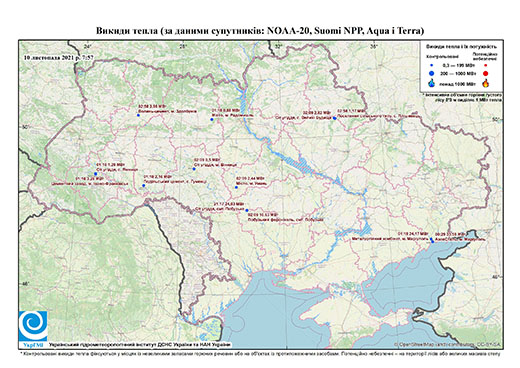The height and width of the screenshot is (368, 520).
Task: Click the map title heading text
Action: point(260,31)
